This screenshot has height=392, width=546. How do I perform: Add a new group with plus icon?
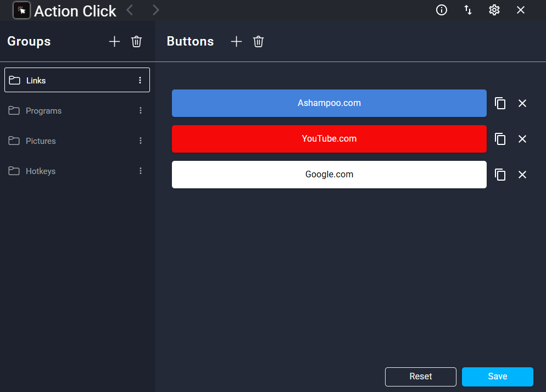[114, 41]
